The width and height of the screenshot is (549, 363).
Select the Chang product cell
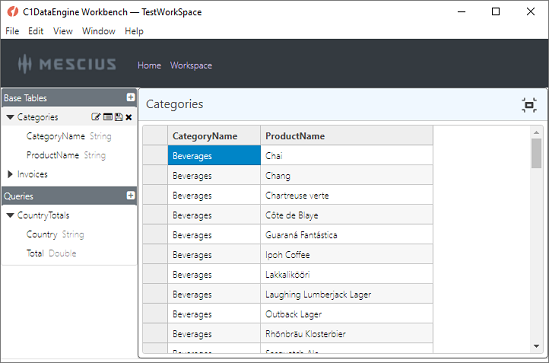[347, 175]
